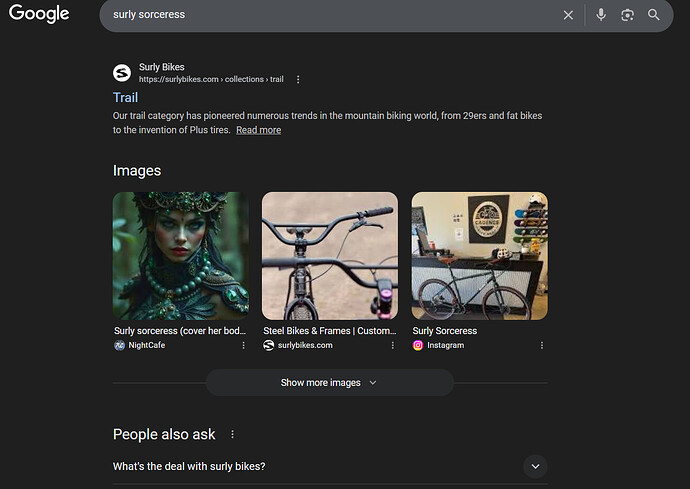The height and width of the screenshot is (489, 690).
Task: Start a voice search with microphone
Action: (601, 15)
